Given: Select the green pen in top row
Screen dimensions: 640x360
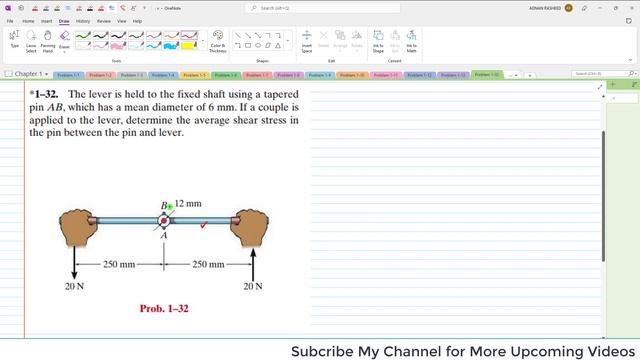Looking at the screenshot, I should [83, 36].
